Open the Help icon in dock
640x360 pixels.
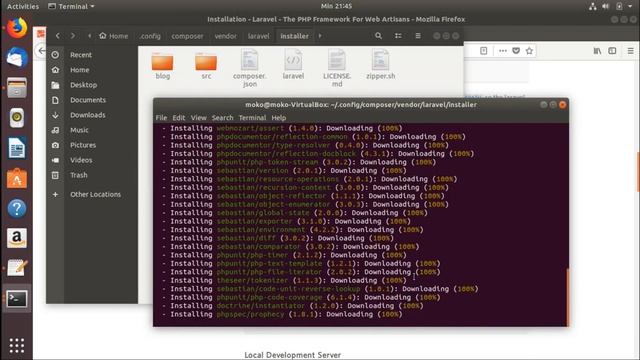click(17, 208)
